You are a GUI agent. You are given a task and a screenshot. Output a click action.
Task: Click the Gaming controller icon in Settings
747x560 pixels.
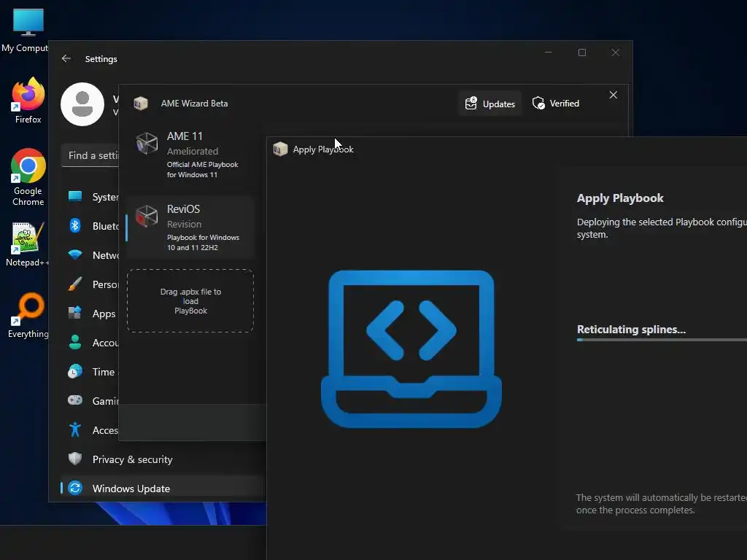tap(75, 400)
